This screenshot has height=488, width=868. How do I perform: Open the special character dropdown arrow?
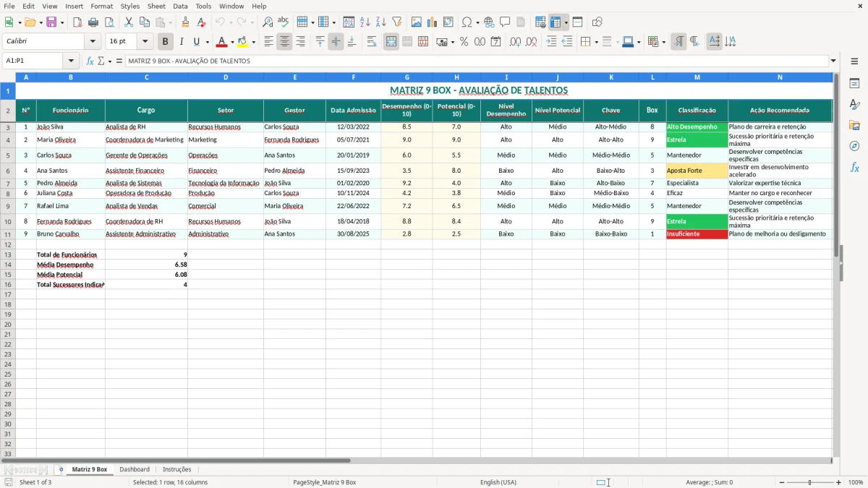(477, 22)
